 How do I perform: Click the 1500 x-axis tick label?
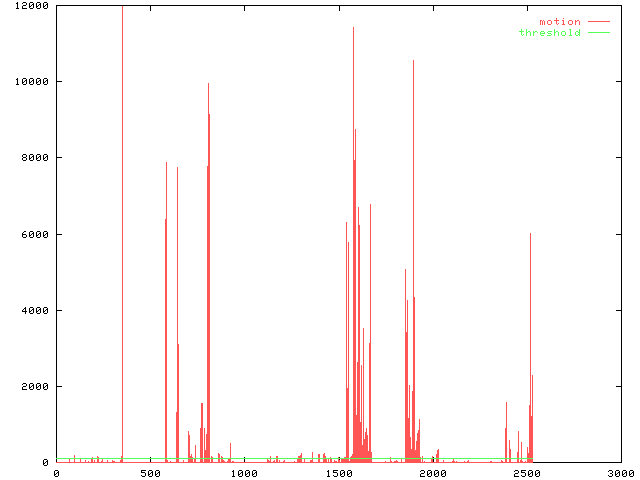coord(338,473)
